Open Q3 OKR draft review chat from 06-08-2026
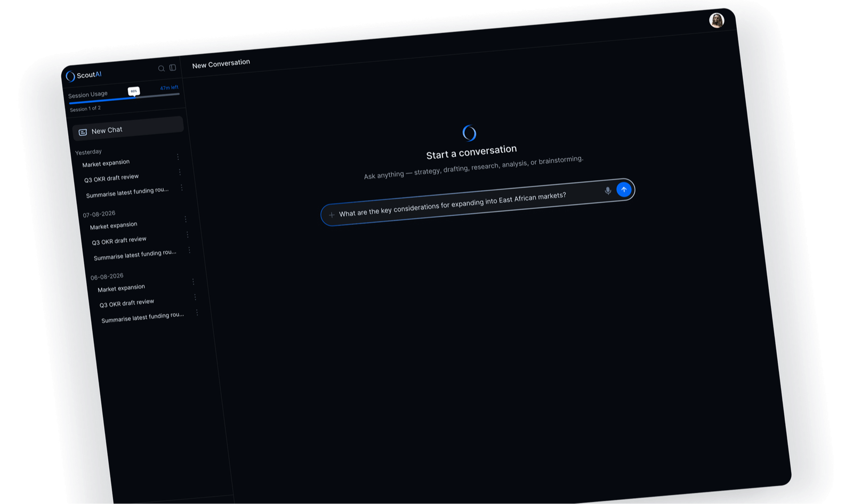 coord(127,303)
